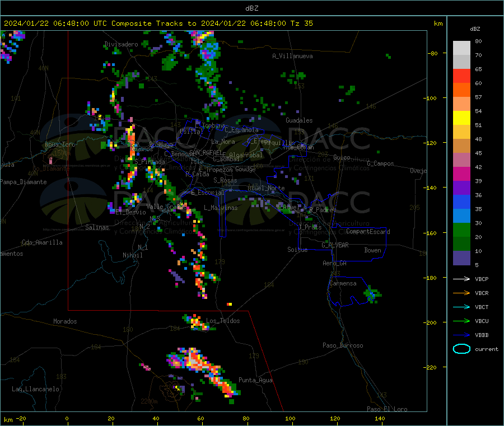
Task: Click the timestamp header 2024/01/22 06:48:00 UTC
Action: pos(55,24)
